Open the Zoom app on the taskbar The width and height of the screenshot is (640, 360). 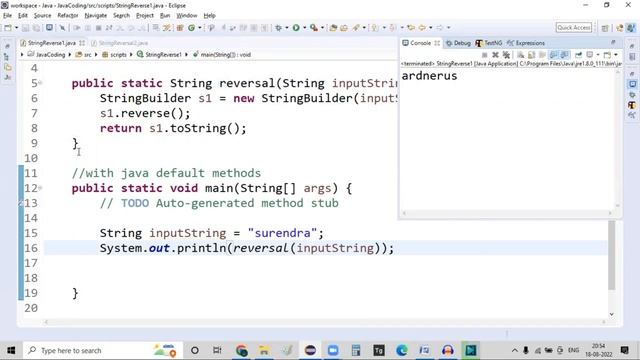333,350
